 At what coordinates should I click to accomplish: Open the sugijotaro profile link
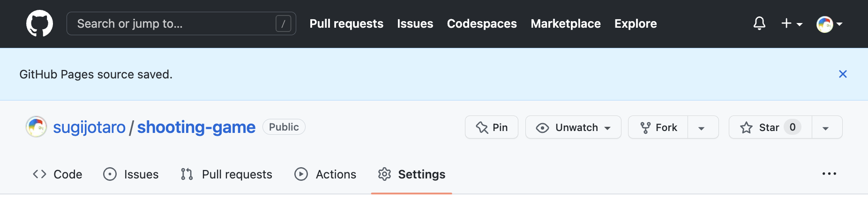click(89, 127)
